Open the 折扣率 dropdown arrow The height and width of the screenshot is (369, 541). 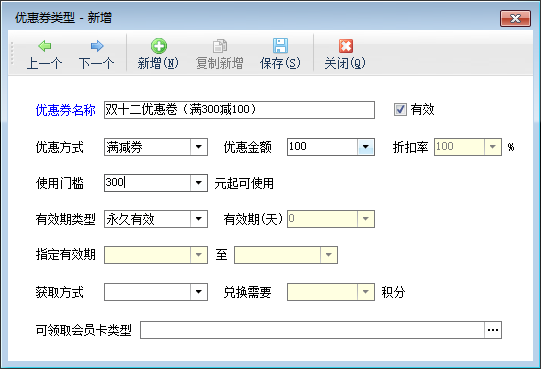493,147
